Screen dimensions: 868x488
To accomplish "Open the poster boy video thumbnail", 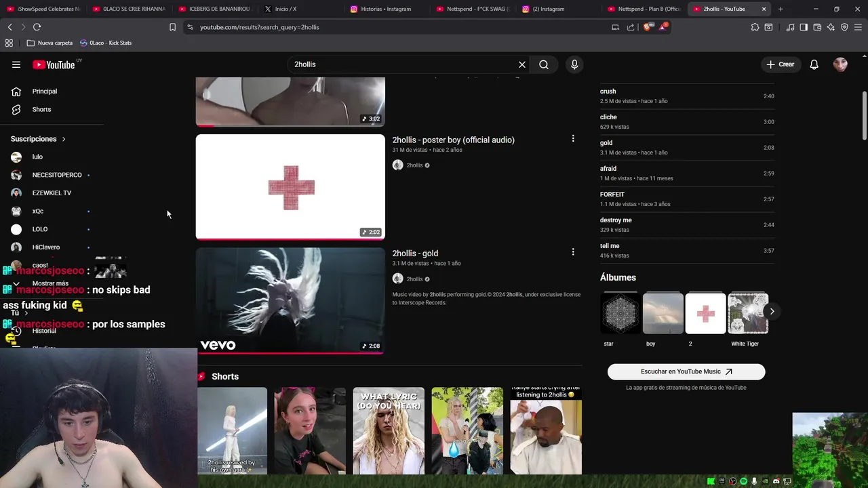I will coord(290,186).
